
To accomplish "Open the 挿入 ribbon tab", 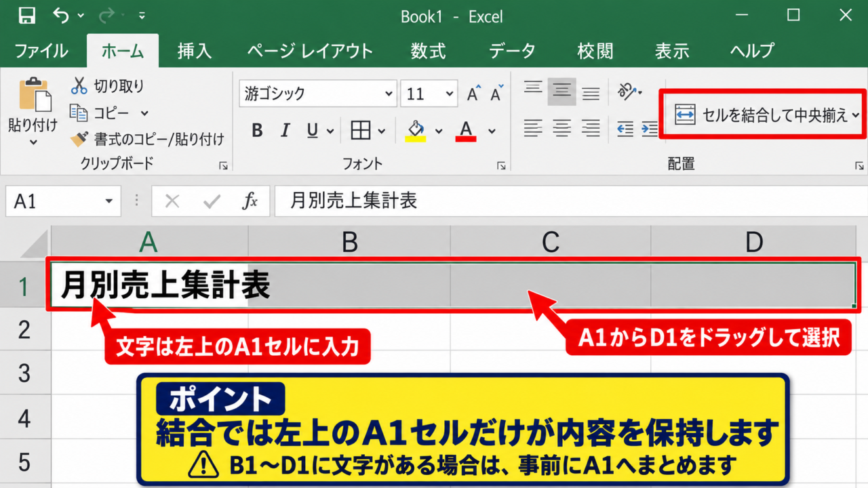I will pos(195,51).
